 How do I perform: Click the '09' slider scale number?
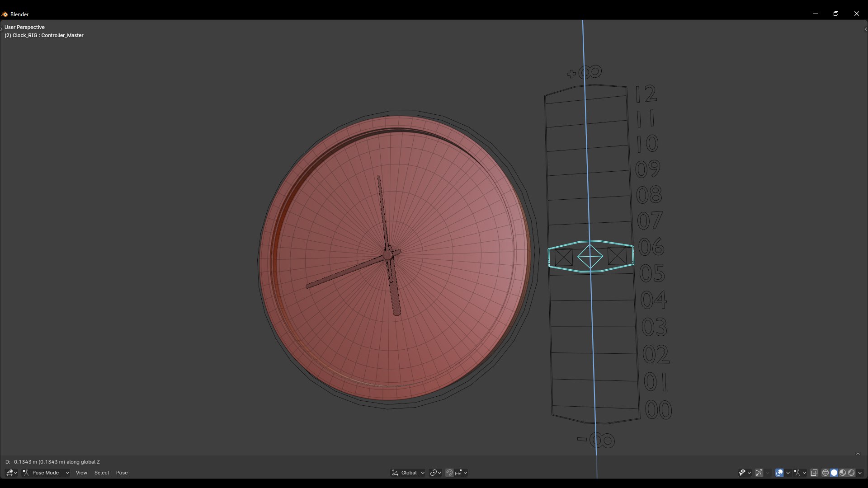(x=648, y=169)
